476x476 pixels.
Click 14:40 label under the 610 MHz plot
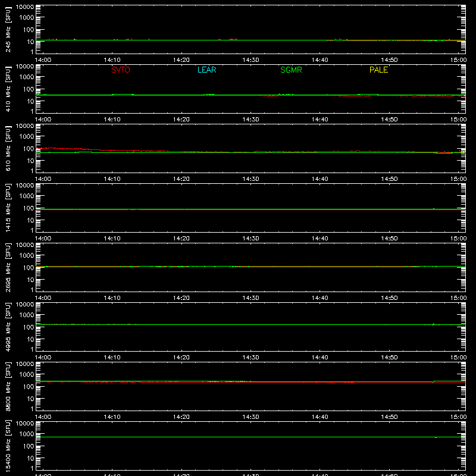coord(320,179)
